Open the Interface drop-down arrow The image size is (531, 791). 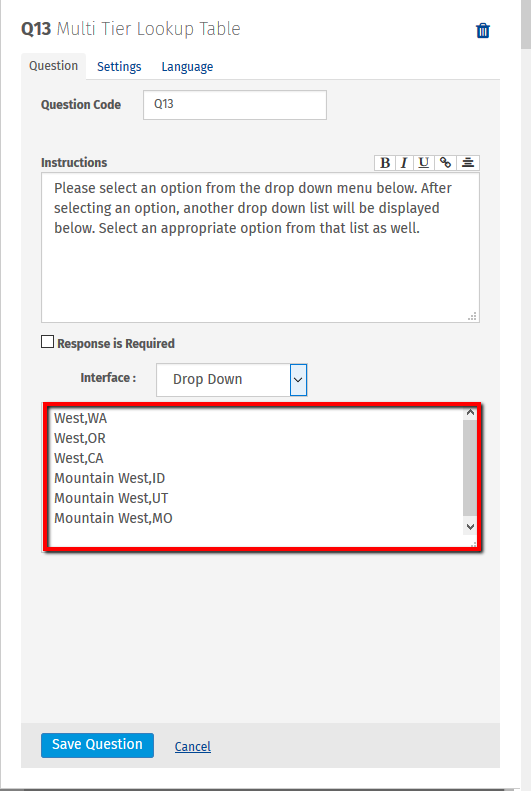(298, 380)
